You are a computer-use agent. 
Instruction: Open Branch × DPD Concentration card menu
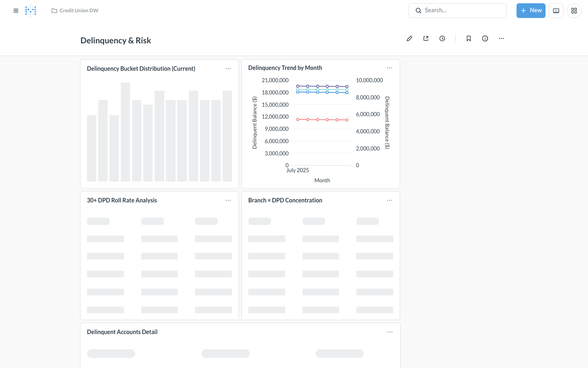point(390,200)
